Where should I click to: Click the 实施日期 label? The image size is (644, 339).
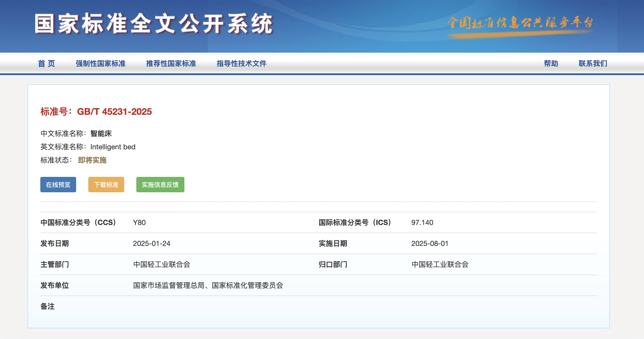333,243
